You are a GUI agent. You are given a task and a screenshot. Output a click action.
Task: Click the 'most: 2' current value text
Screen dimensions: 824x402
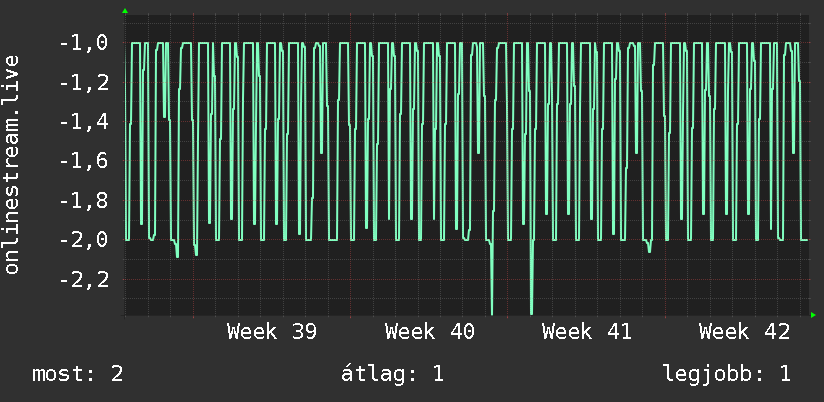point(78,374)
